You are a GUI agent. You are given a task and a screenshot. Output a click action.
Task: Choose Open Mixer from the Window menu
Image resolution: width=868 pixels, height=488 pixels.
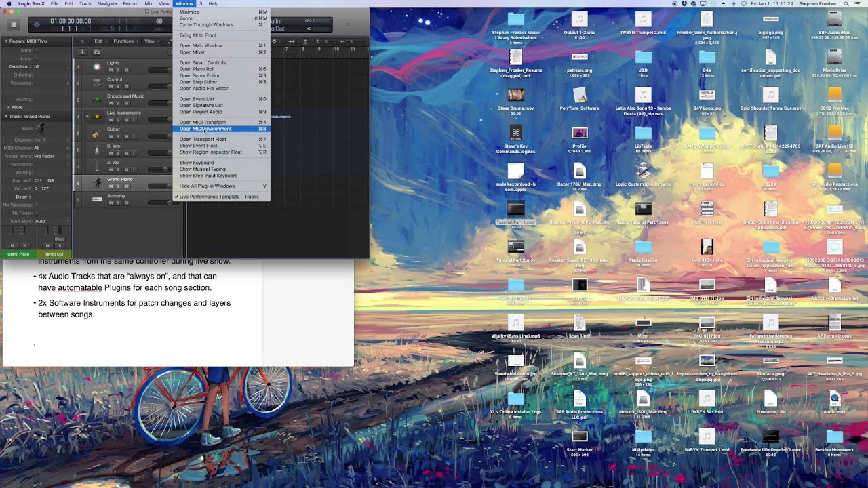click(x=222, y=52)
